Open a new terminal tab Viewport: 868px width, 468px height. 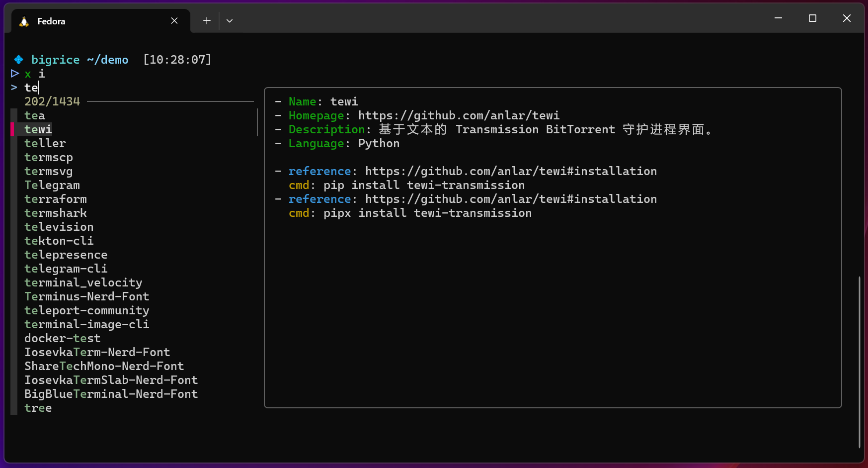[207, 21]
